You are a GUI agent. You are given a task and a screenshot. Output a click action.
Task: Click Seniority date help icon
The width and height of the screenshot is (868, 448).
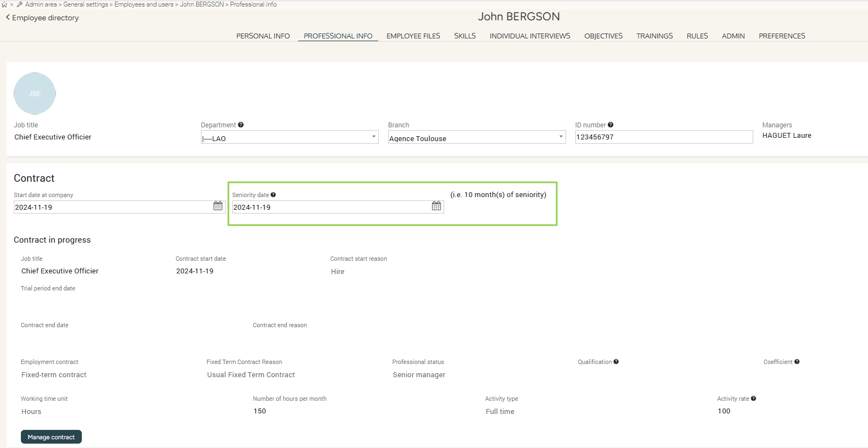click(x=273, y=195)
